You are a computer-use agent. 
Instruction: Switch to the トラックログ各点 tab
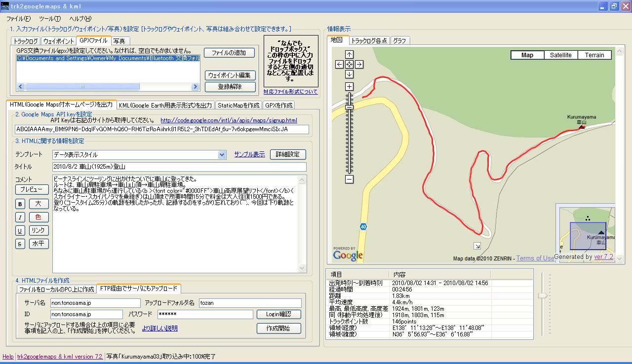click(369, 41)
